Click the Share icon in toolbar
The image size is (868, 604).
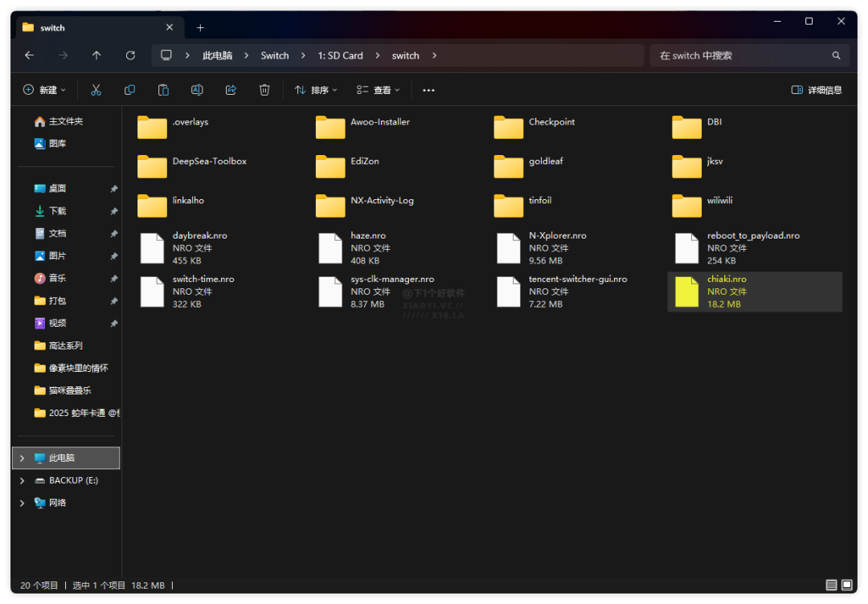click(x=231, y=90)
